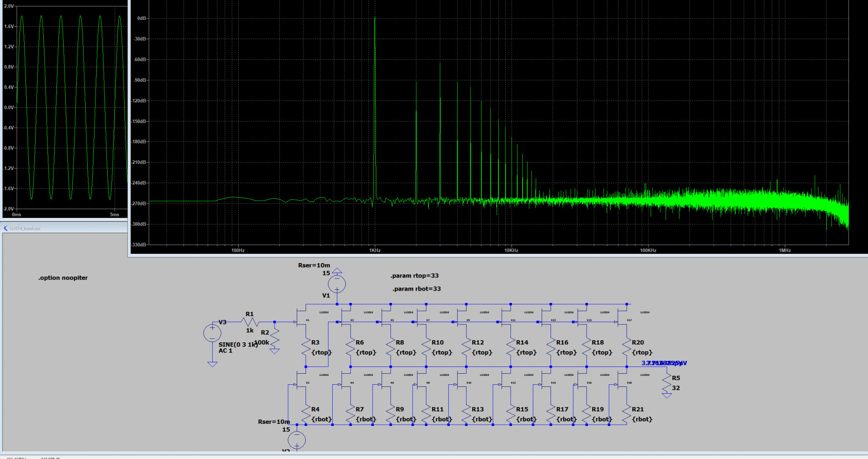Click the R2 value 100k label
This screenshot has height=459, width=868.
(x=262, y=342)
